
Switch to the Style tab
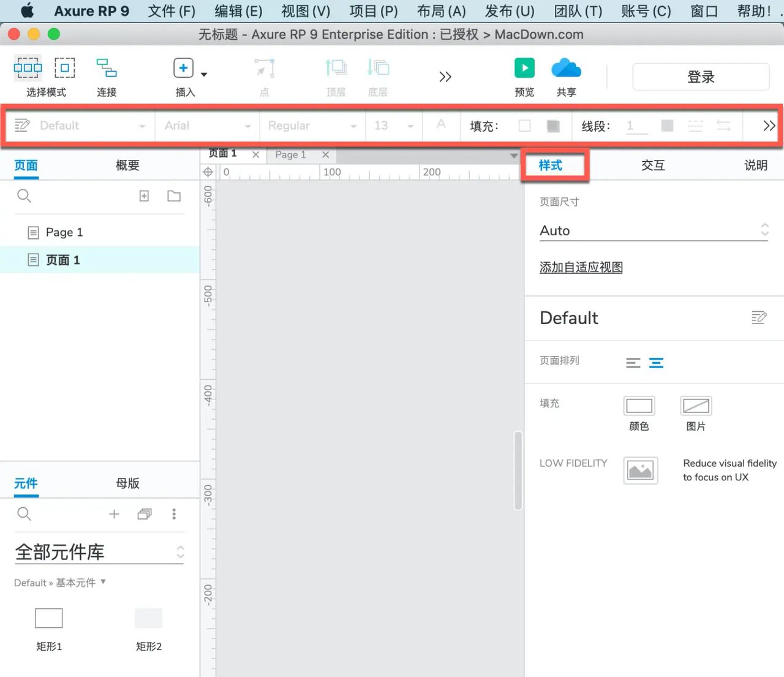(x=550, y=165)
